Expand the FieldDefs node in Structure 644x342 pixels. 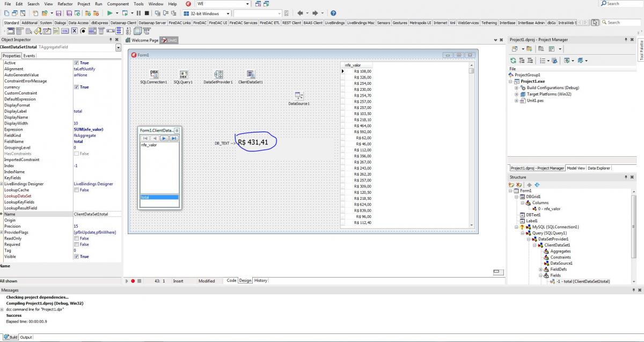[x=540, y=270]
